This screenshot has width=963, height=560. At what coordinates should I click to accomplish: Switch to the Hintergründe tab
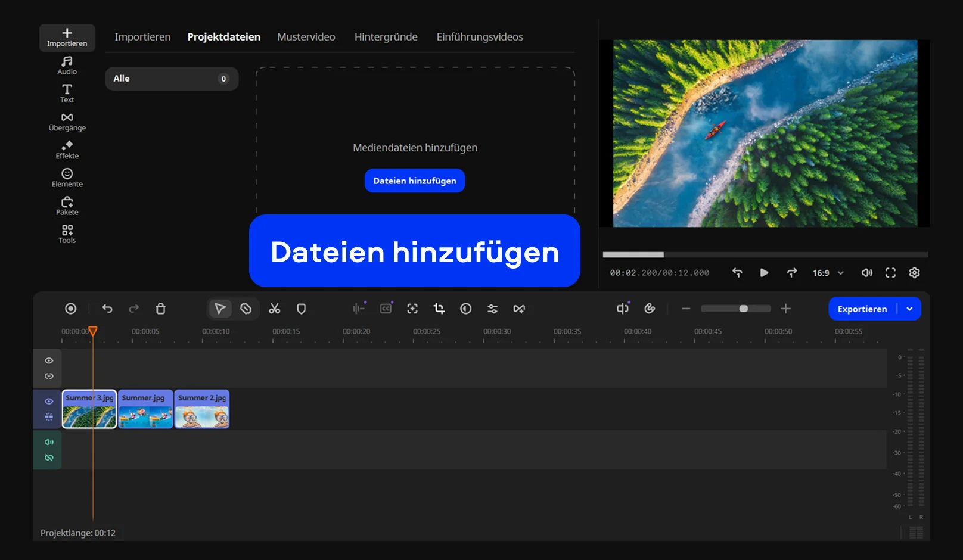click(386, 37)
